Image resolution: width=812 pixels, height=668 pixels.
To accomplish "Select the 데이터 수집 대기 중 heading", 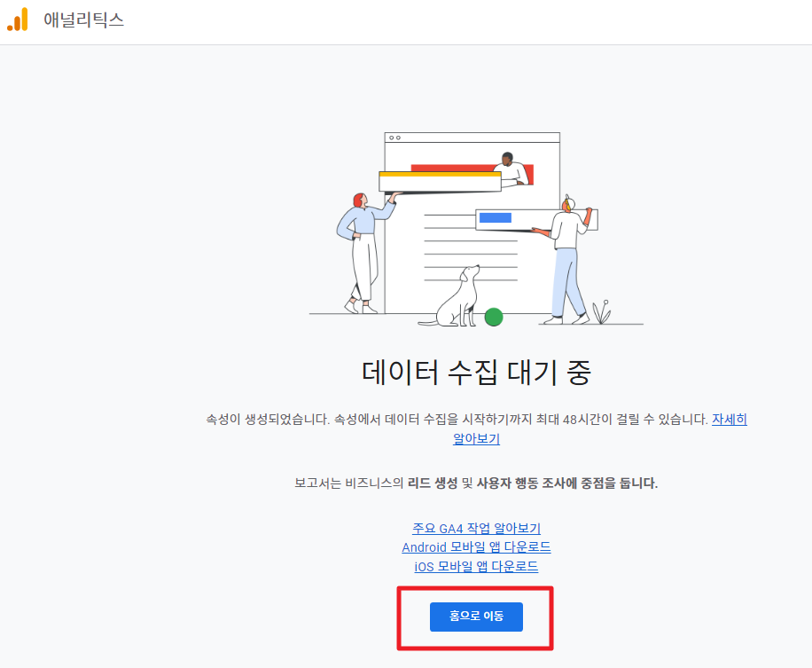I will (x=476, y=372).
